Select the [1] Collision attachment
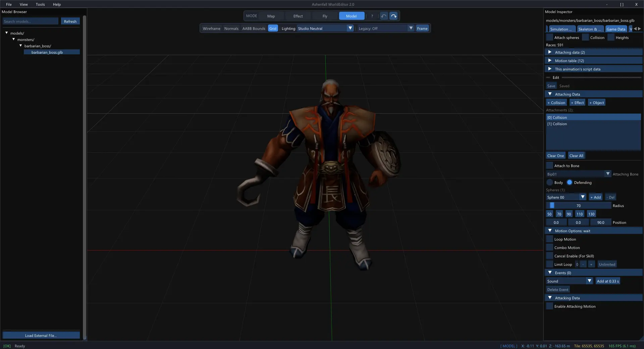Image resolution: width=644 pixels, height=349 pixels. (593, 124)
